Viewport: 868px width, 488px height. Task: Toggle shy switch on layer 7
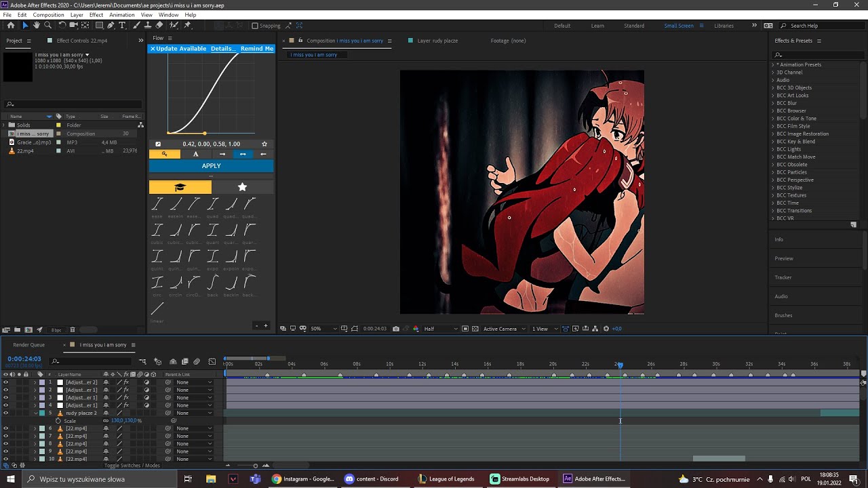[x=106, y=436]
